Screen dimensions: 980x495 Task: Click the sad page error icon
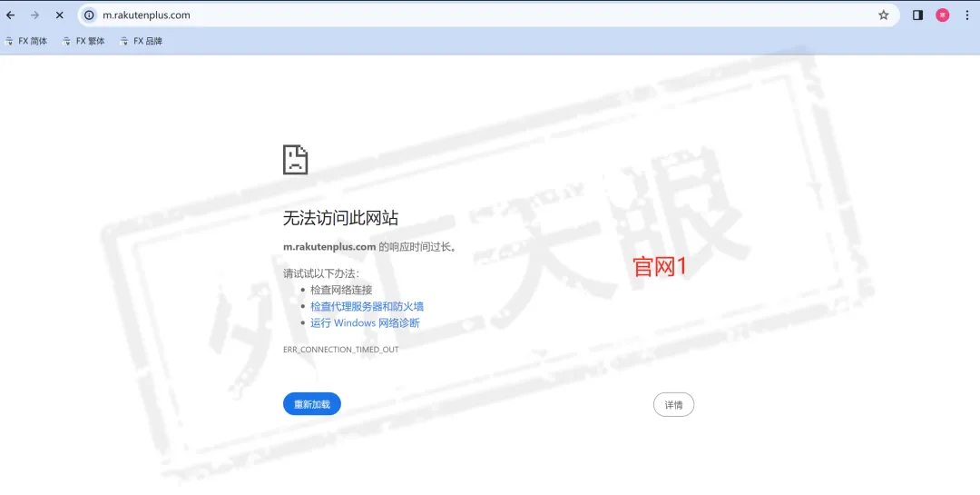tap(295, 160)
